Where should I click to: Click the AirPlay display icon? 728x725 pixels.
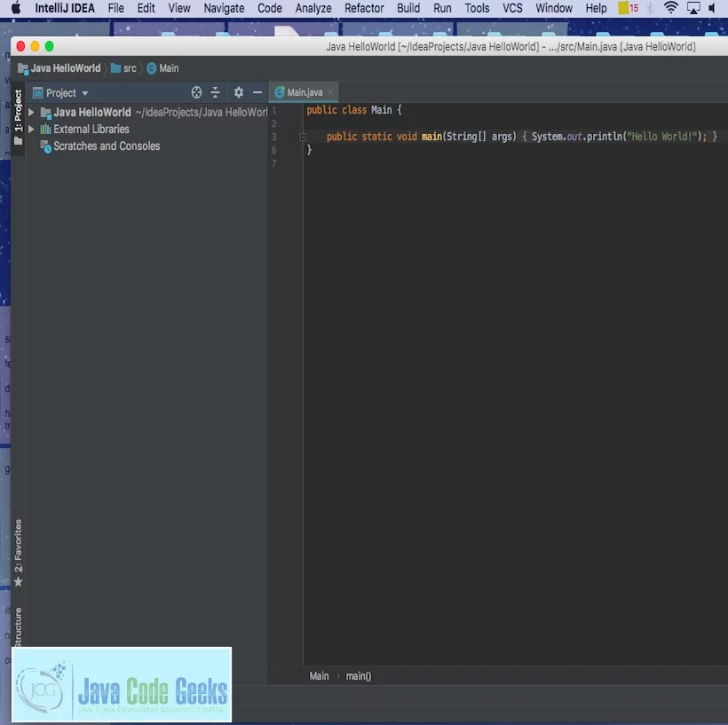pyautogui.click(x=693, y=8)
